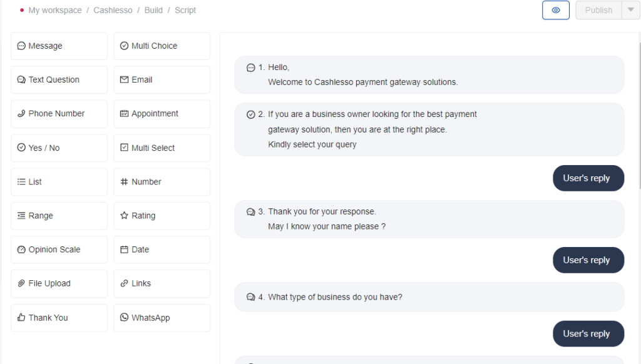Add a Range slider block

point(59,216)
